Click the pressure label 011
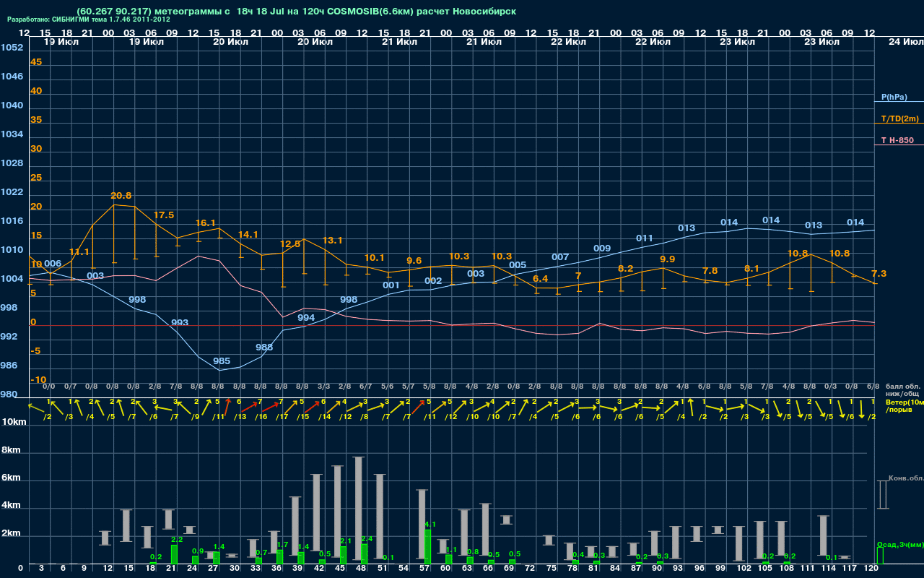The width and height of the screenshot is (924, 578). pos(645,238)
